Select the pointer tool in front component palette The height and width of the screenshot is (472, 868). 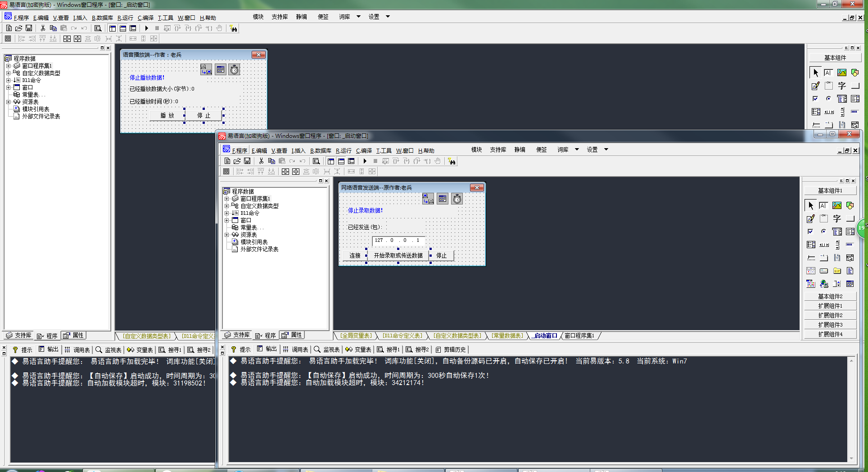tap(811, 206)
